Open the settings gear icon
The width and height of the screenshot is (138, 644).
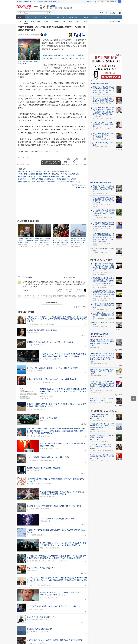point(120,13)
